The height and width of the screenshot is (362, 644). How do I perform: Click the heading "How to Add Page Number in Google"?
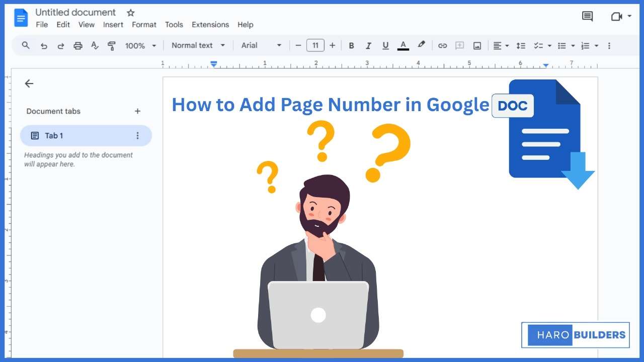point(331,105)
